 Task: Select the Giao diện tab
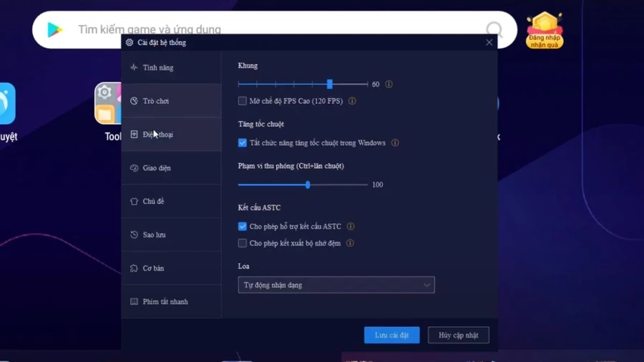171,168
